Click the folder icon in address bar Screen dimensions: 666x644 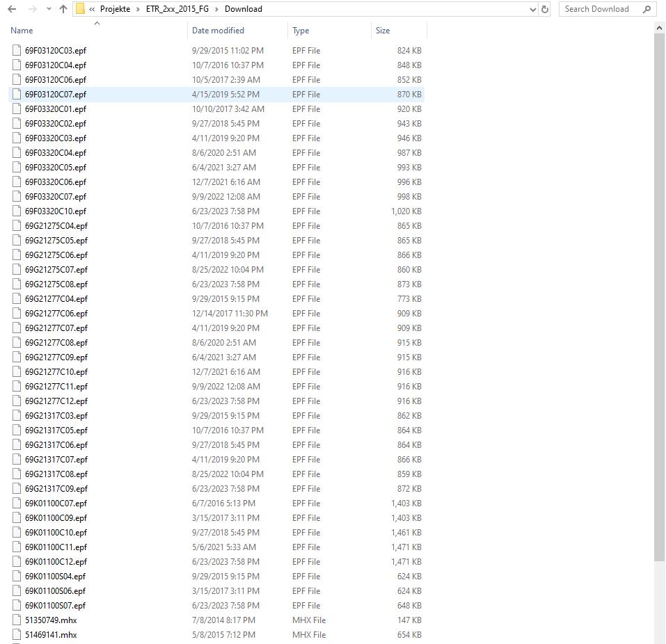coord(80,9)
